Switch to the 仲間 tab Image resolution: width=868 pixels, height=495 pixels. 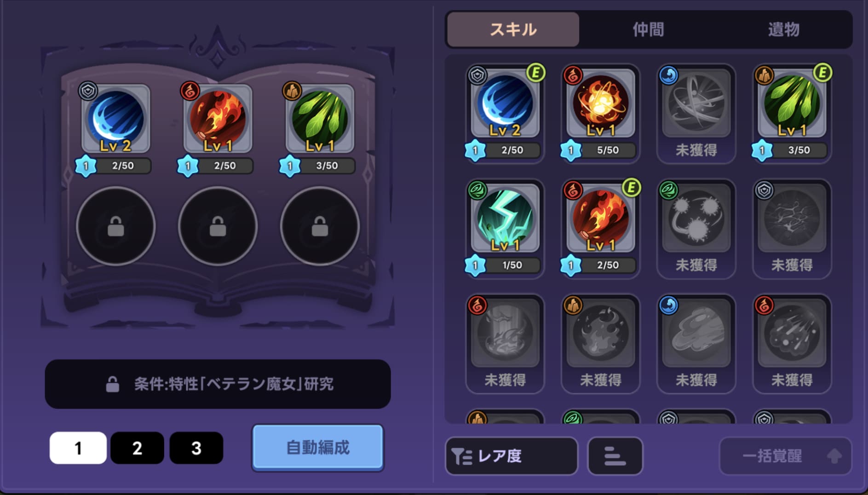pyautogui.click(x=648, y=29)
